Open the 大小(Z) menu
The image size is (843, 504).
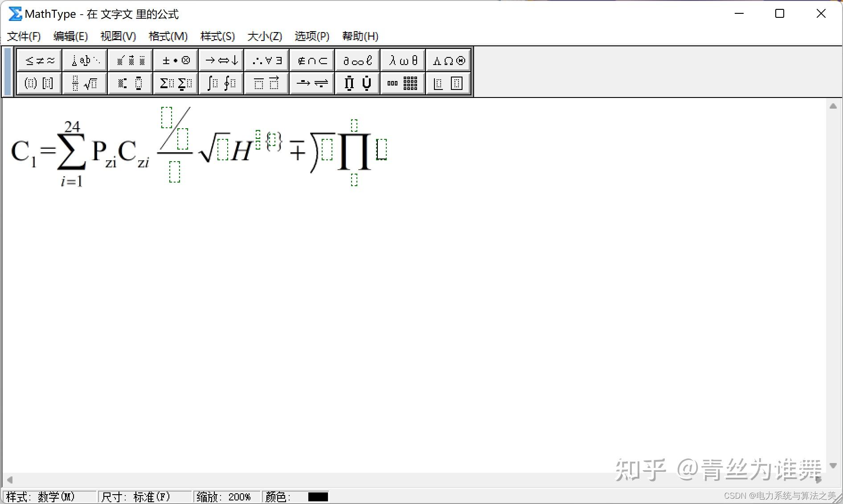(x=264, y=36)
